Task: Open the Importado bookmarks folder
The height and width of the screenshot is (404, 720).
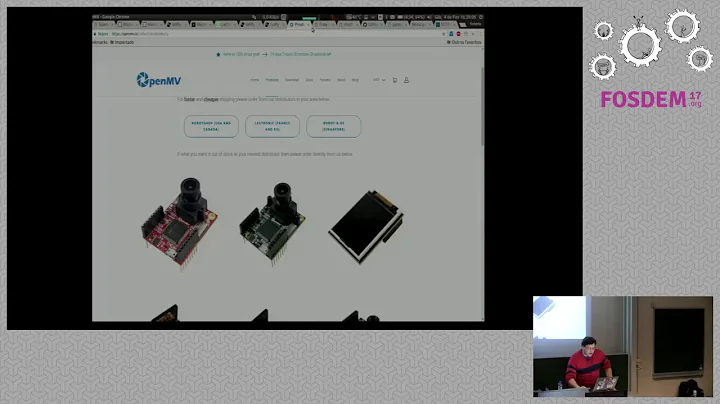Action: pos(122,42)
